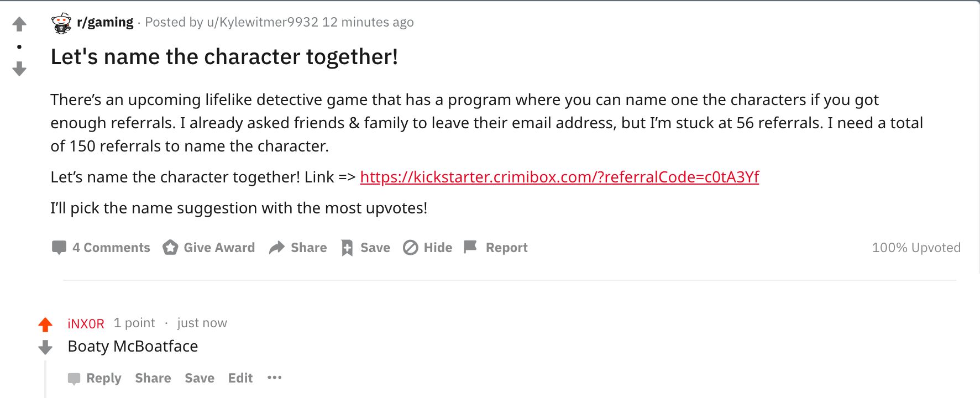Click the Hide circle-slash icon
Screen dimensions: 980x398
tap(410, 247)
